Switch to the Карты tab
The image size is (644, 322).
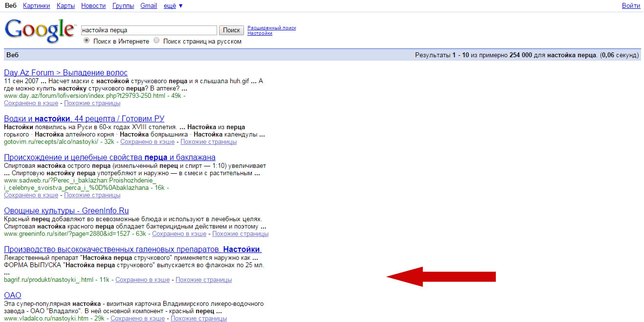(66, 6)
